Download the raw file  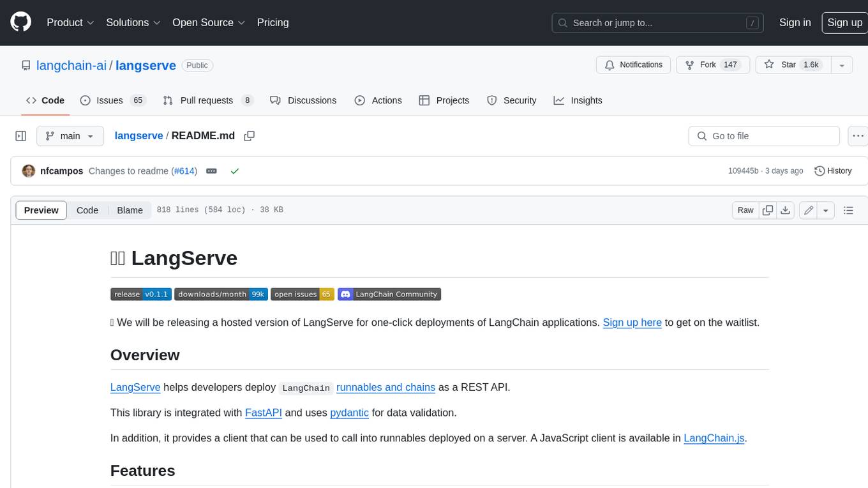click(786, 210)
